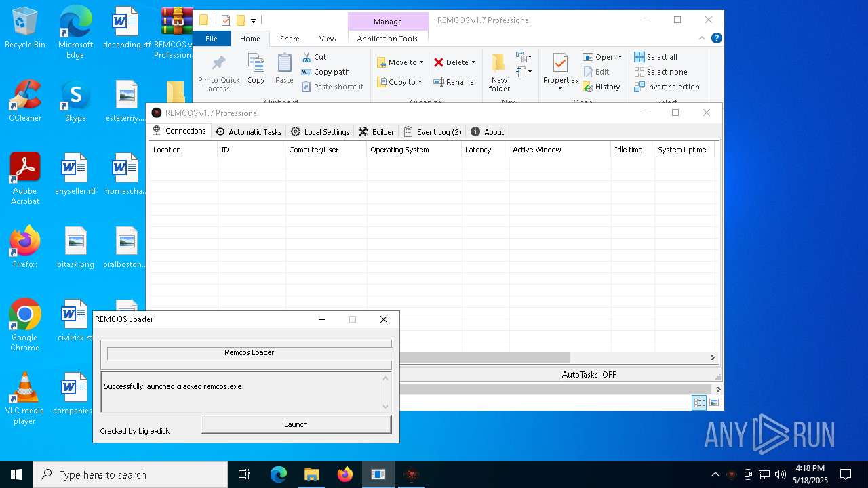Expand Delete dropdown arrow
Image resolution: width=868 pixels, height=488 pixels.
pos(473,62)
